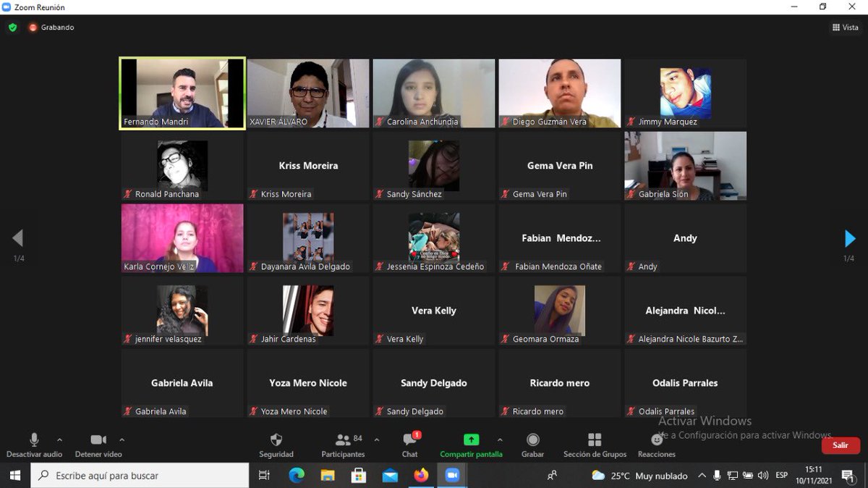Image resolution: width=868 pixels, height=488 pixels.
Task: Leave meeting with the red Salir button
Action: point(841,445)
